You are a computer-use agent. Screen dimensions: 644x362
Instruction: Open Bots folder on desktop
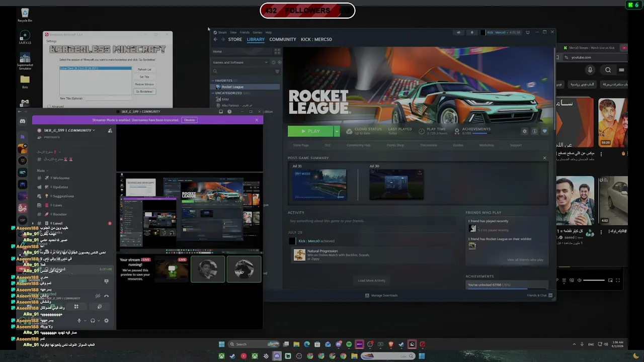pos(25,82)
